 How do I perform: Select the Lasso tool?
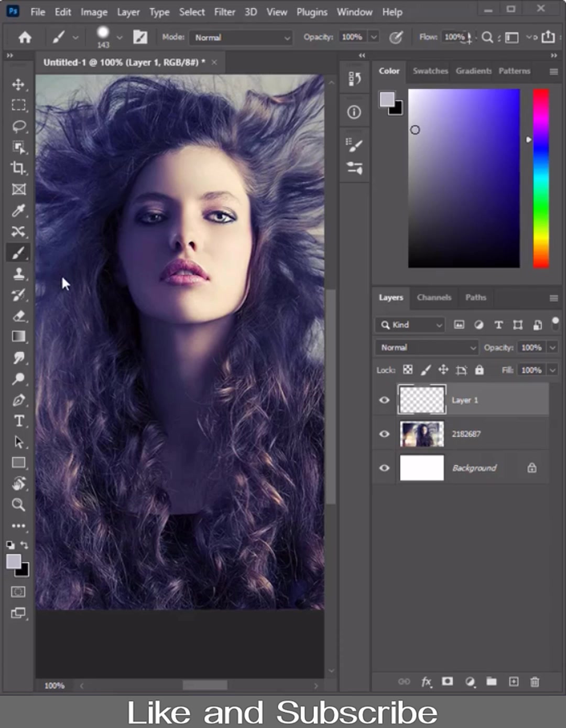(19, 126)
